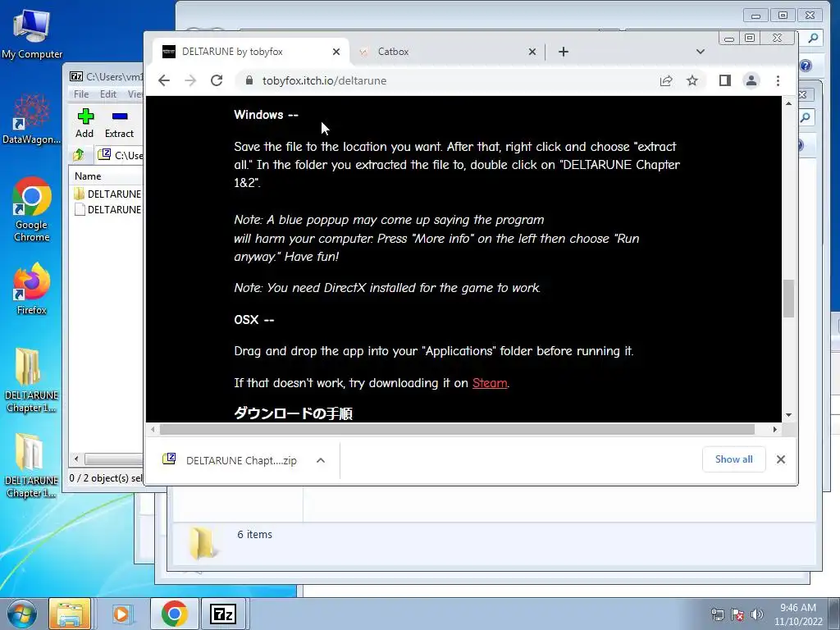The image size is (840, 630).
Task: Switch to 7-Zip from the taskbar
Action: click(223, 614)
